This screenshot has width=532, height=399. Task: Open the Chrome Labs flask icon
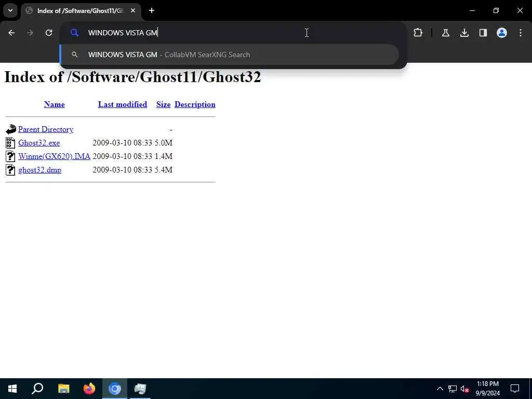pos(445,33)
